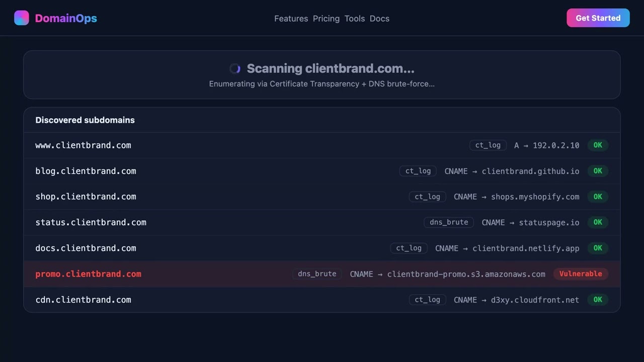The height and width of the screenshot is (362, 644).
Task: Select docs.clientbrand.com subdomain
Action: 86,248
